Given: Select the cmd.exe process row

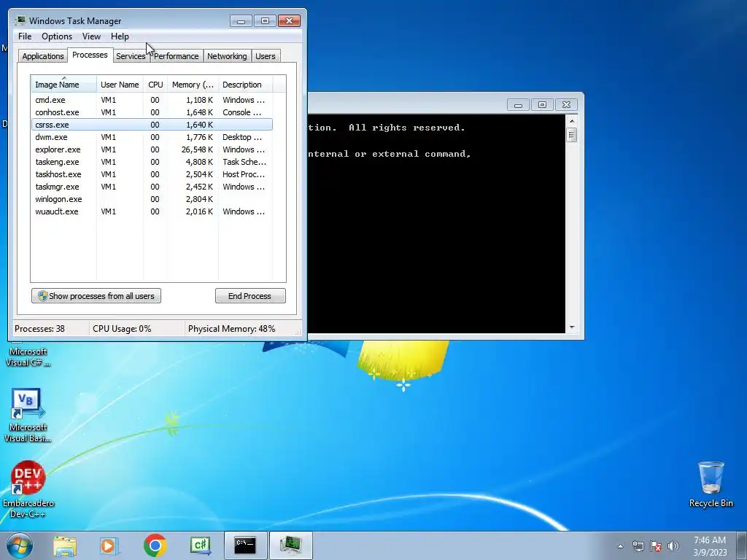Looking at the screenshot, I should (x=152, y=100).
